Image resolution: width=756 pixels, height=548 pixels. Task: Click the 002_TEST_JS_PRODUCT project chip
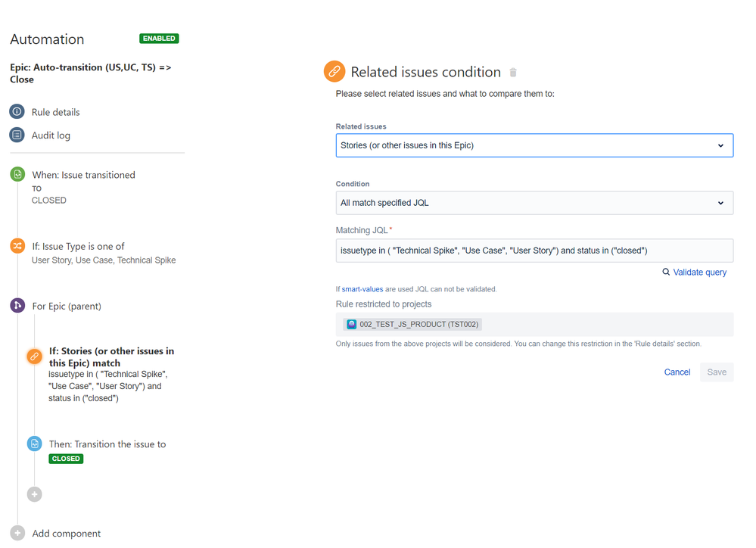(x=412, y=324)
